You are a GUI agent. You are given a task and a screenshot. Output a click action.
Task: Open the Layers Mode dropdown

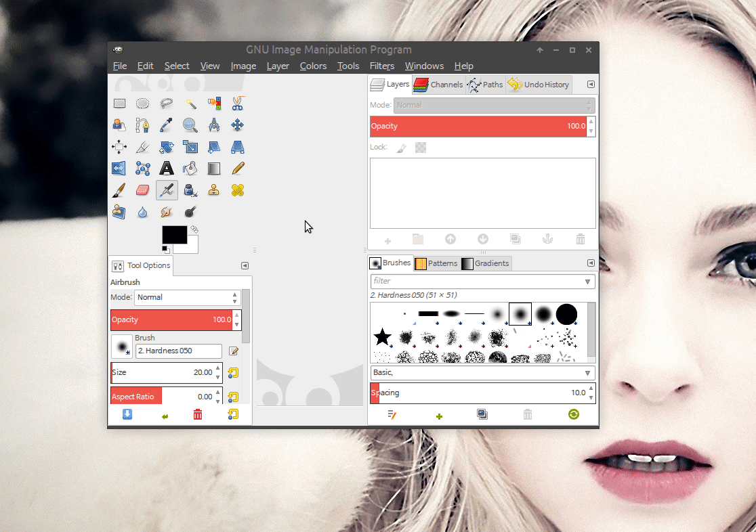(495, 105)
